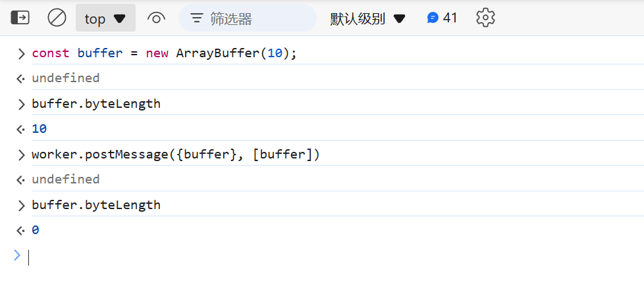Click the input chevron before worker.postMessage

coord(22,155)
